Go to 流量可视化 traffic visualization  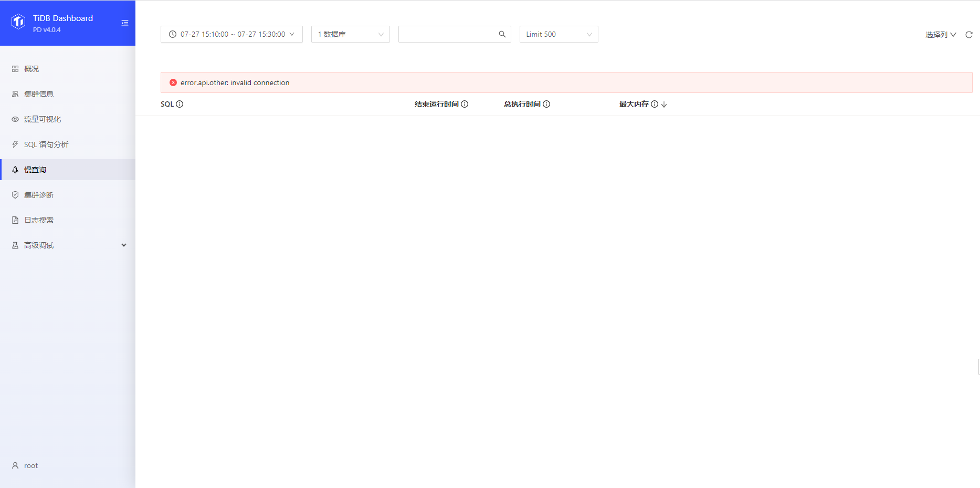pos(68,119)
